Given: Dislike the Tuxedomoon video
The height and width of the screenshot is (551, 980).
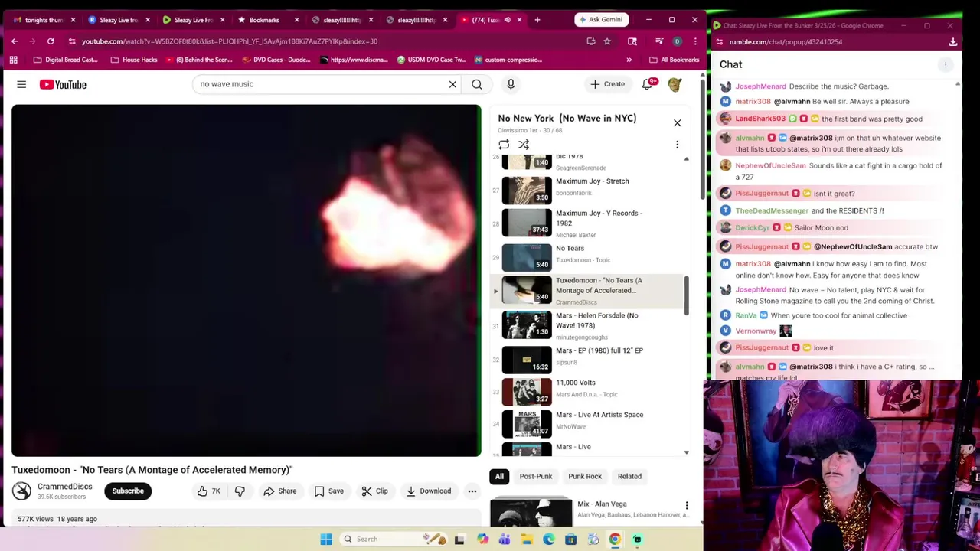Looking at the screenshot, I should pyautogui.click(x=240, y=491).
